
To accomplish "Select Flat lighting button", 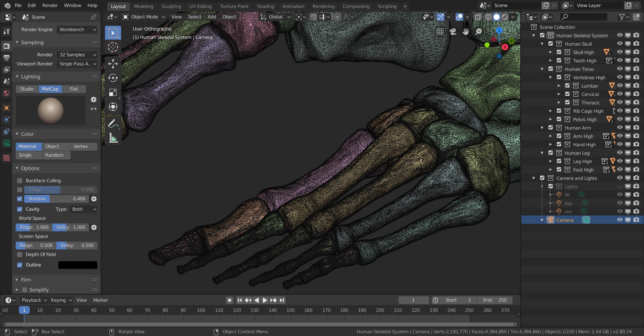I will 74,89.
